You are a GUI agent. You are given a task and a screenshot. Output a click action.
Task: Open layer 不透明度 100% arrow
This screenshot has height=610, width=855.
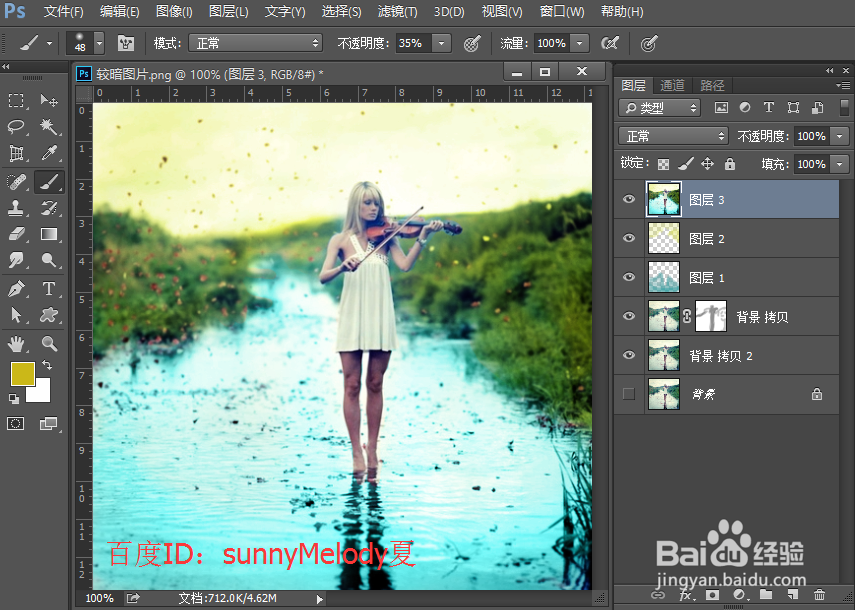click(840, 136)
